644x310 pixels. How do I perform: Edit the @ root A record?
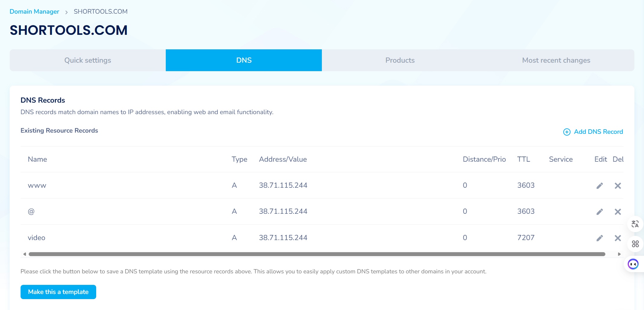point(600,212)
